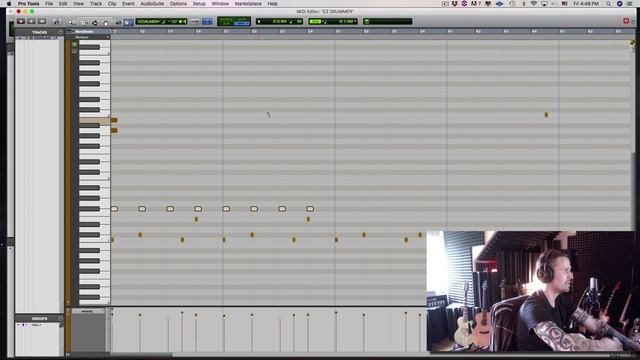
Task: Open the Groups list options menu
Action: [x=60, y=318]
